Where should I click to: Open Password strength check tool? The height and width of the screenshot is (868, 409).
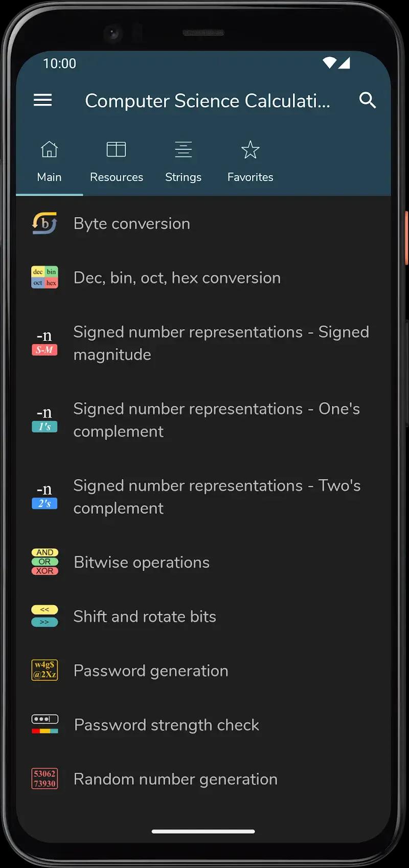tap(166, 725)
